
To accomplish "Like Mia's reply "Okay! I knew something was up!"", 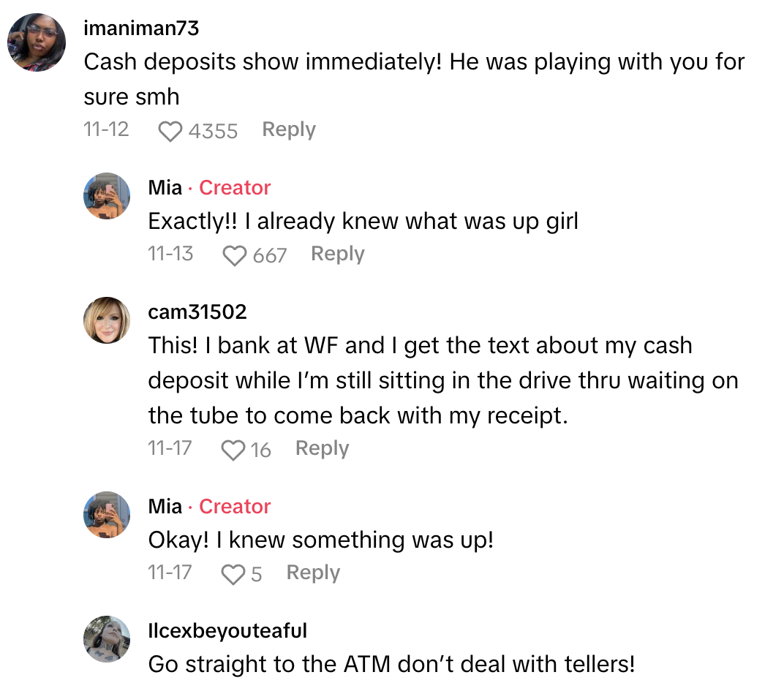I will pos(233,573).
